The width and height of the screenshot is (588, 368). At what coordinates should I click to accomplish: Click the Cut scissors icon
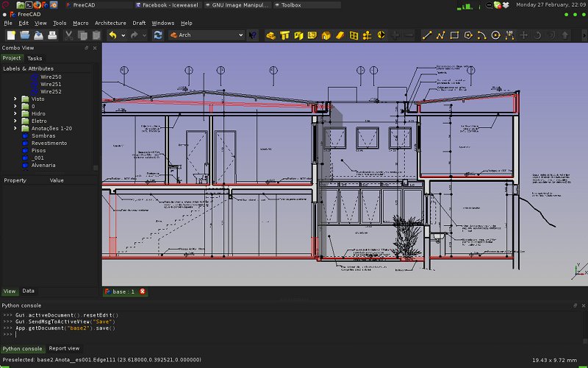click(x=68, y=35)
